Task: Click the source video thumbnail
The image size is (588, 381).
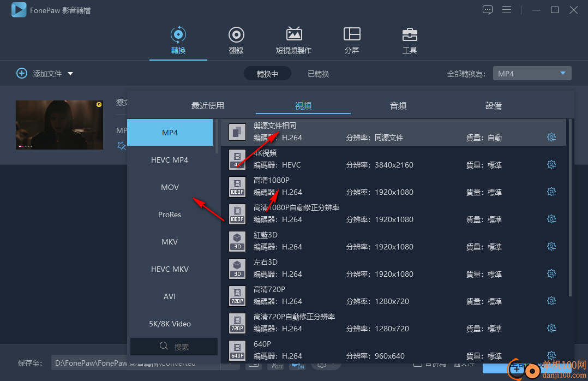Action: click(59, 124)
